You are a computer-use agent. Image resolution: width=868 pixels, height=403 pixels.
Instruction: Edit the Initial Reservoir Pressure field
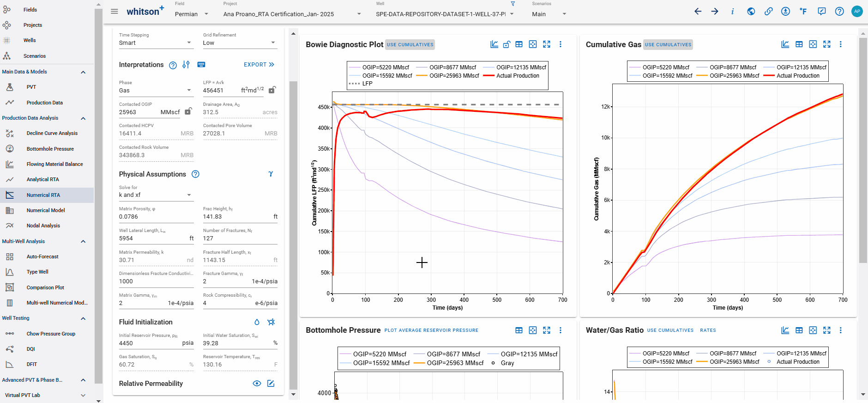[156, 343]
